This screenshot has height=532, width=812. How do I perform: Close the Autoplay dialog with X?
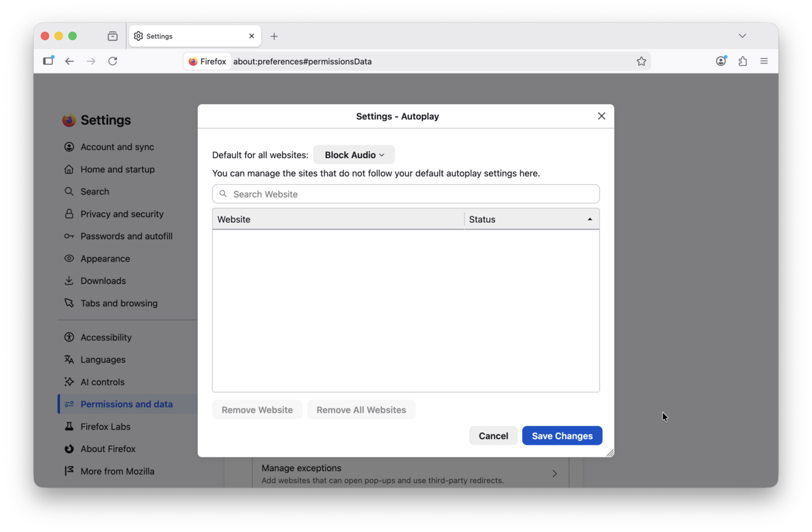tap(601, 116)
